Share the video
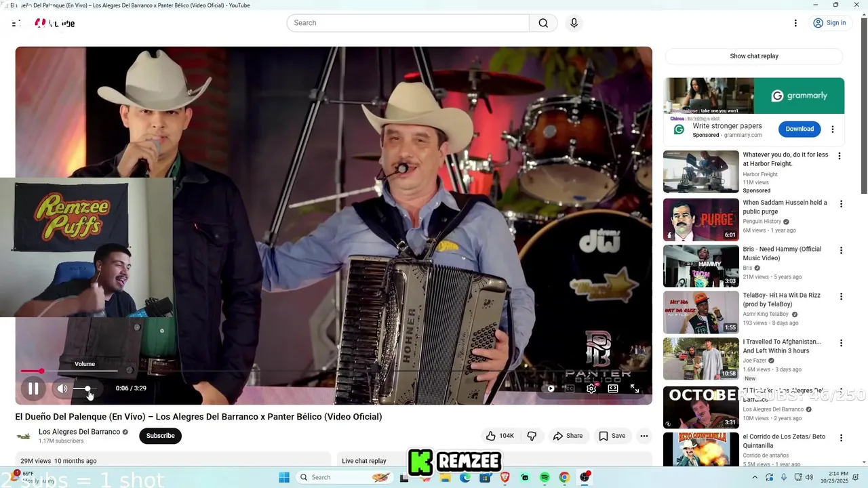The width and height of the screenshot is (868, 488). (x=568, y=436)
